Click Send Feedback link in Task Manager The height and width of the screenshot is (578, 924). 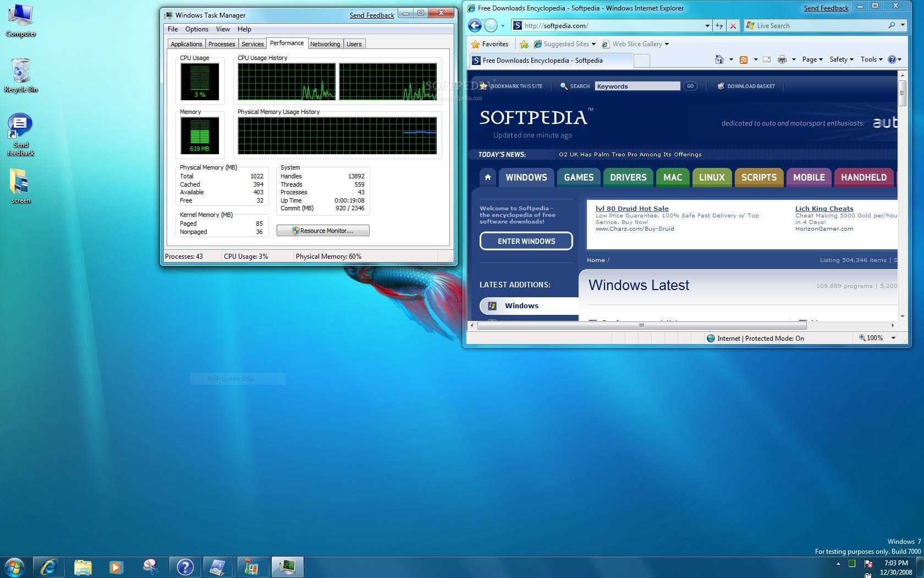[x=372, y=15]
